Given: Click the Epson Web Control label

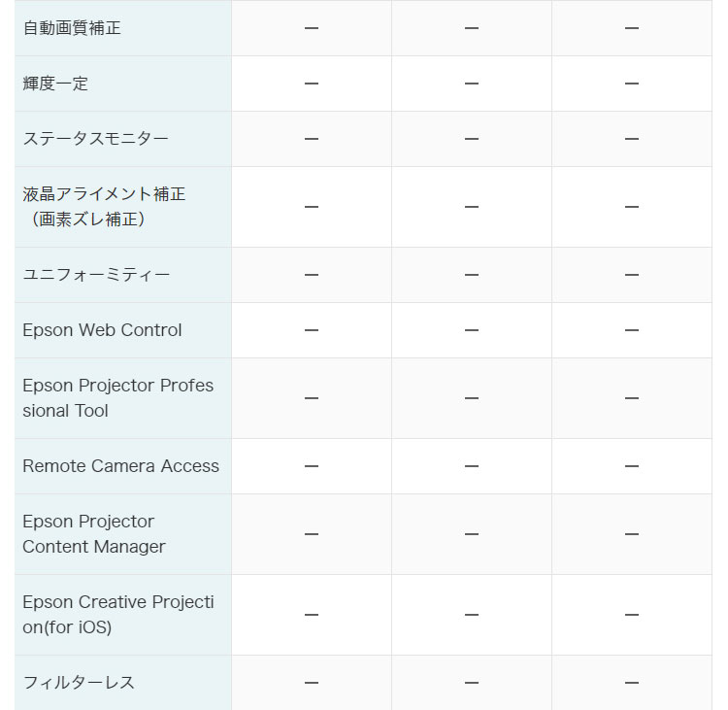Looking at the screenshot, I should tap(102, 330).
